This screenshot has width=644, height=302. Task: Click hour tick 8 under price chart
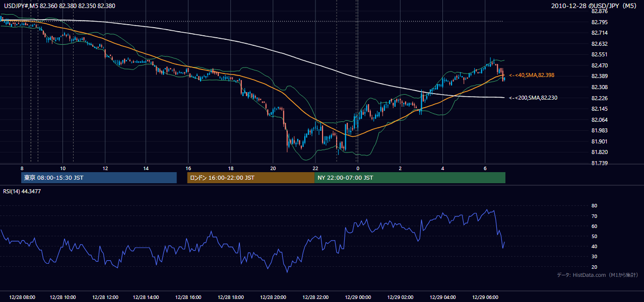coord(22,168)
